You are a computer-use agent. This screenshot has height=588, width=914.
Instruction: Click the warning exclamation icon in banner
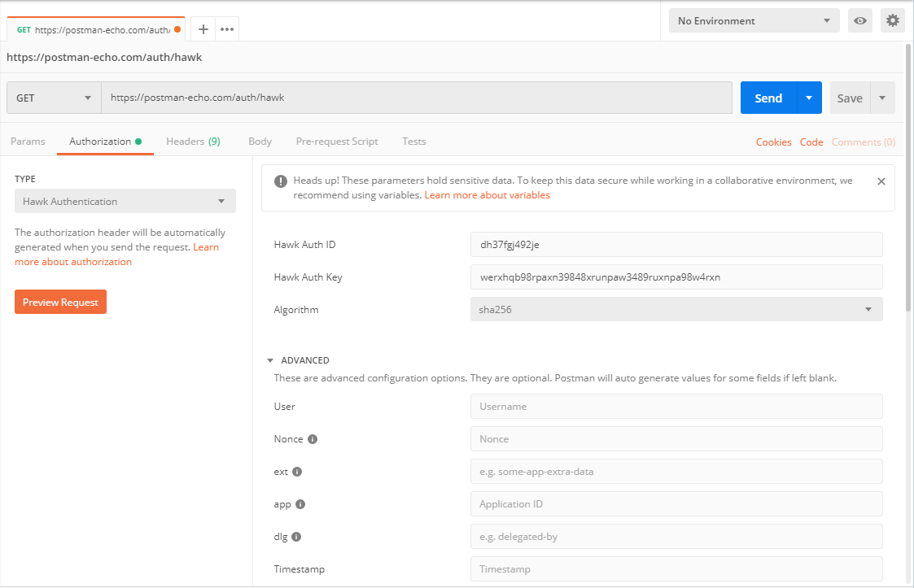point(280,181)
